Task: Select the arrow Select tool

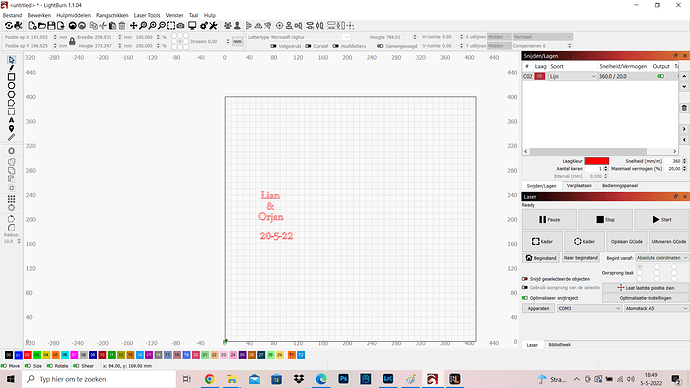Action: click(x=11, y=60)
